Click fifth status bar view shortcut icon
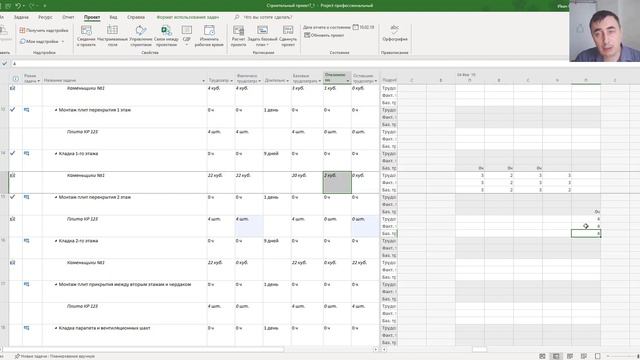The image size is (640, 360). (x=598, y=356)
